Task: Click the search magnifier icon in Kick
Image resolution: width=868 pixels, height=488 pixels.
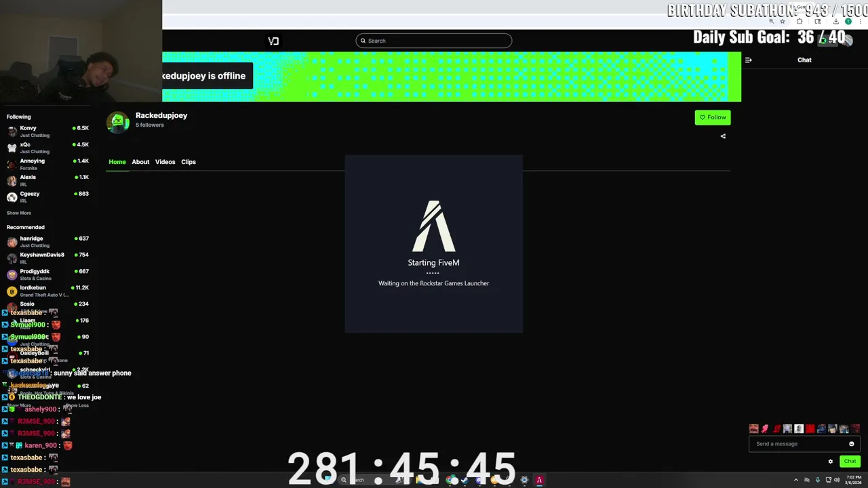Action: [363, 41]
